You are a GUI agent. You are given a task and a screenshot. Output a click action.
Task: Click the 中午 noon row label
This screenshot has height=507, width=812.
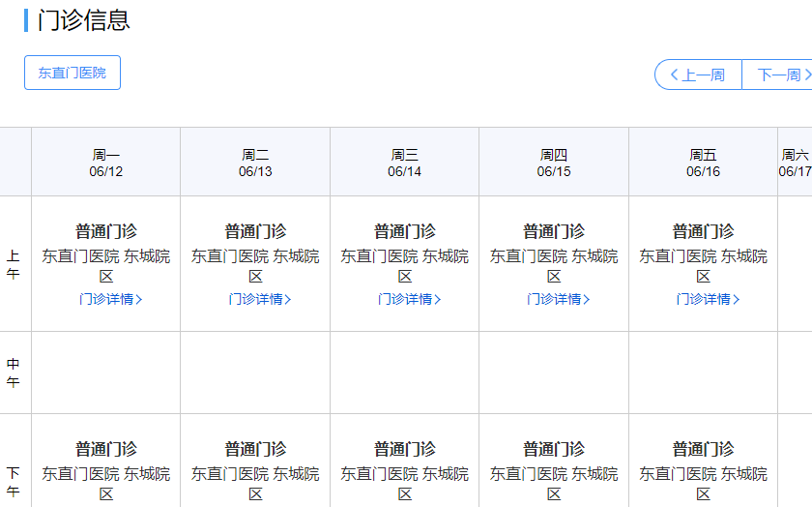point(14,373)
